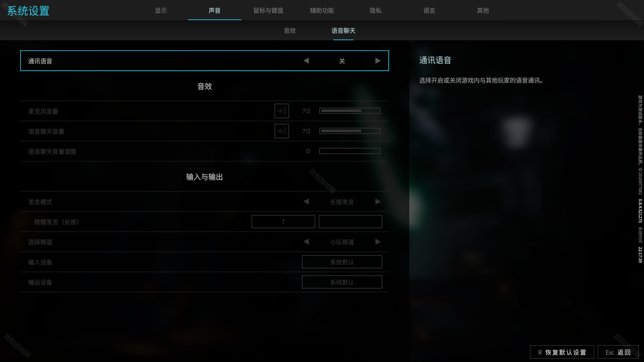Adjust the 麦克风音量 slider bar
Viewport: 644px width, 362px height.
(x=350, y=111)
